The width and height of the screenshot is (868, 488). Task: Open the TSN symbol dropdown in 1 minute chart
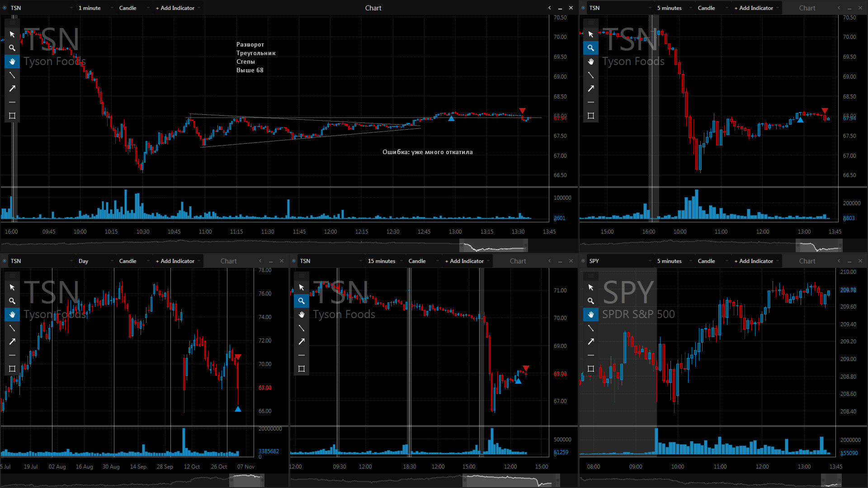pyautogui.click(x=42, y=8)
